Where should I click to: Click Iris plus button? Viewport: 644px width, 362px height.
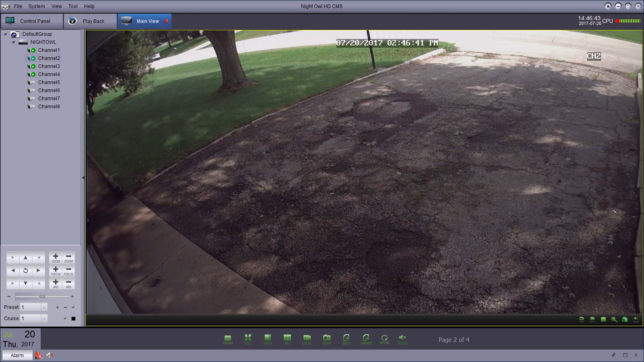click(x=56, y=284)
